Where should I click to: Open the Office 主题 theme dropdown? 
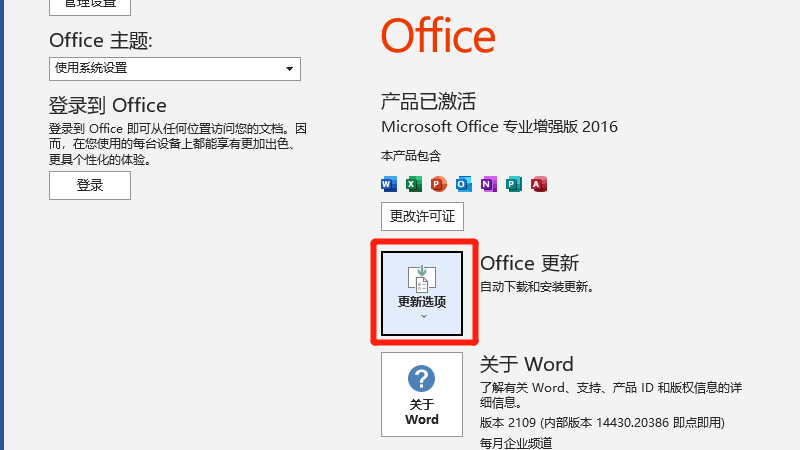pyautogui.click(x=289, y=69)
